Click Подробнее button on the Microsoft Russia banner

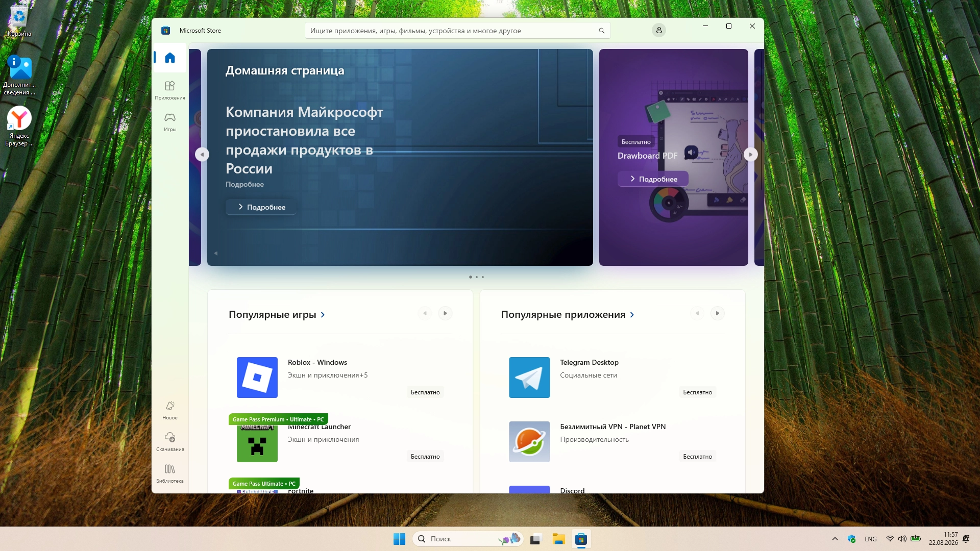tap(261, 207)
